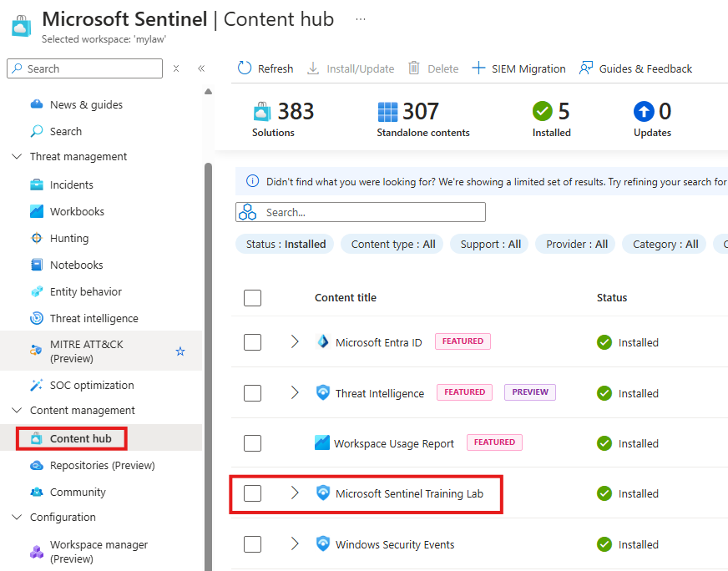Image resolution: width=728 pixels, height=571 pixels.
Task: Click the Workspace manager cubes icon
Action: click(37, 552)
